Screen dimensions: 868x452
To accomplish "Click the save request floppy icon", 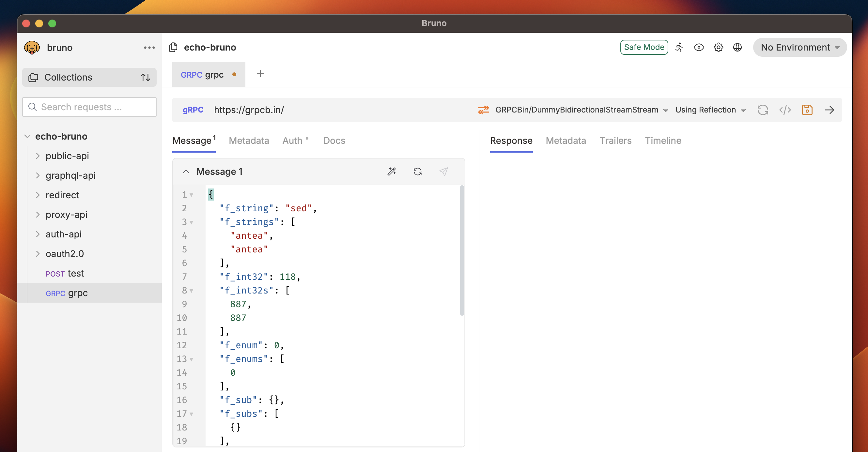I will point(807,110).
